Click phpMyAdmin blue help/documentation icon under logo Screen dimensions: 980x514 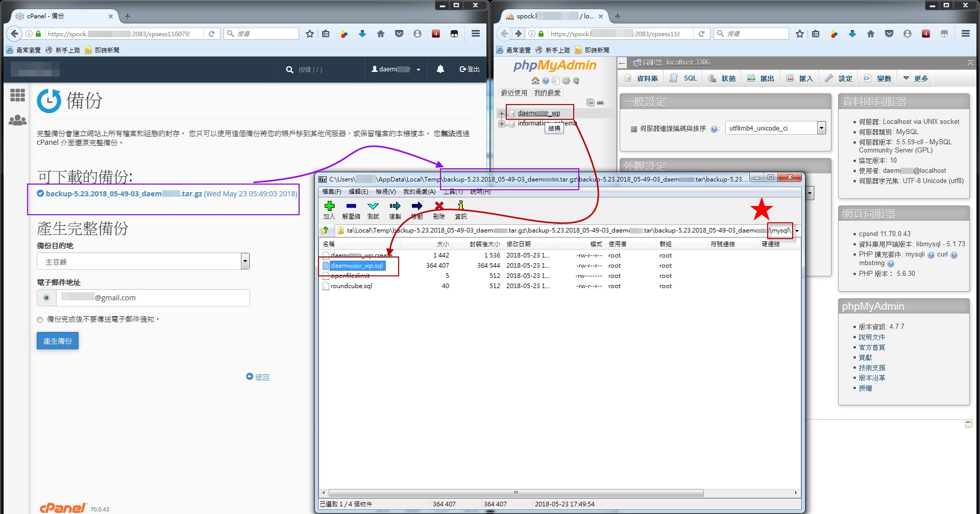tap(546, 81)
